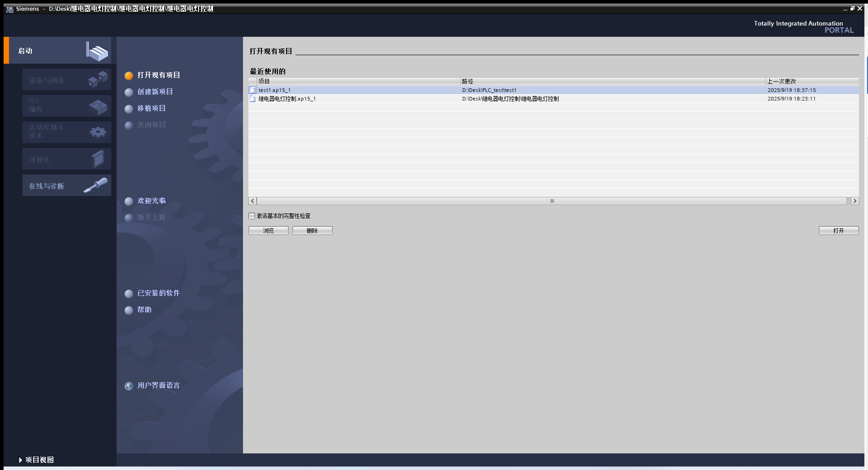Click path D:\Desk\PLC_test\test1 cell

point(489,90)
